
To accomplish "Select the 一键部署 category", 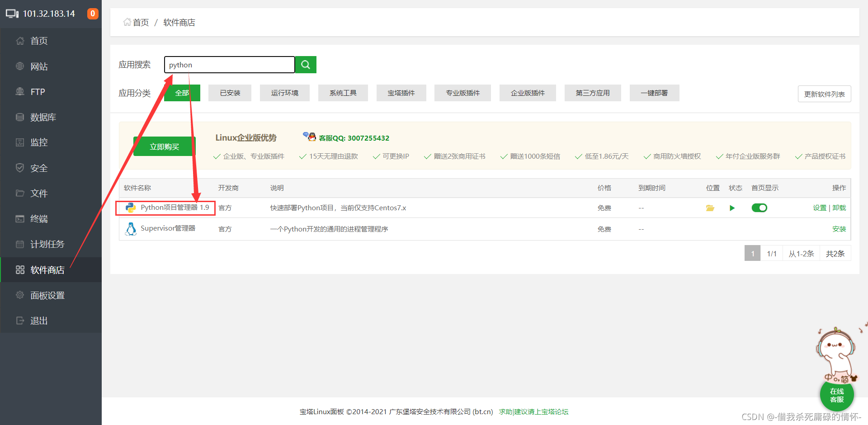I will tap(654, 93).
